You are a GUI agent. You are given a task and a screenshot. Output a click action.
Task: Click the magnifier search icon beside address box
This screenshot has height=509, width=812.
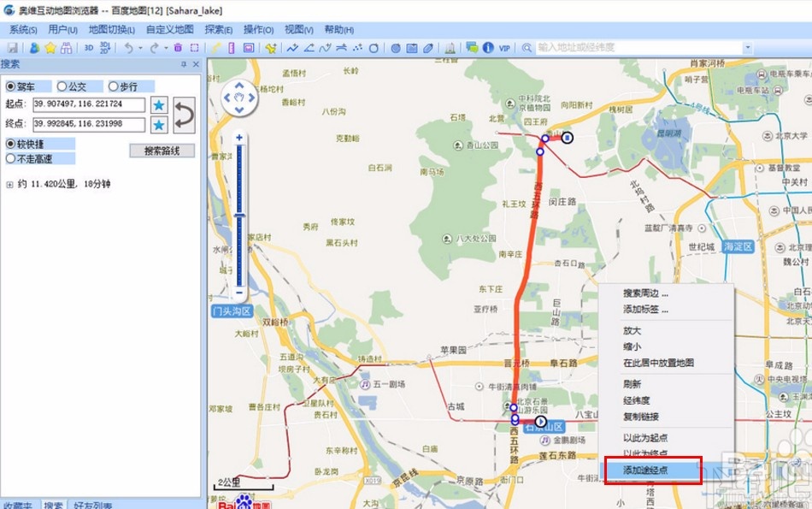point(527,48)
